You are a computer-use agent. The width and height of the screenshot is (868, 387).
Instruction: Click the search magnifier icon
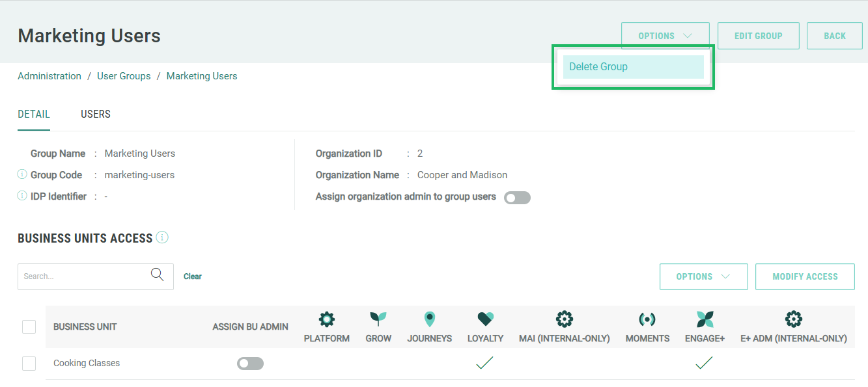[157, 275]
